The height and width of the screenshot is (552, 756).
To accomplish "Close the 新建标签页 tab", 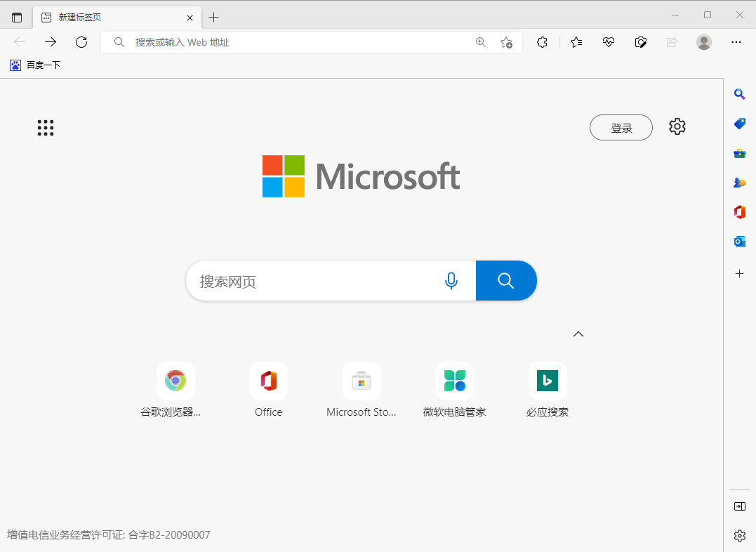I will pyautogui.click(x=190, y=18).
